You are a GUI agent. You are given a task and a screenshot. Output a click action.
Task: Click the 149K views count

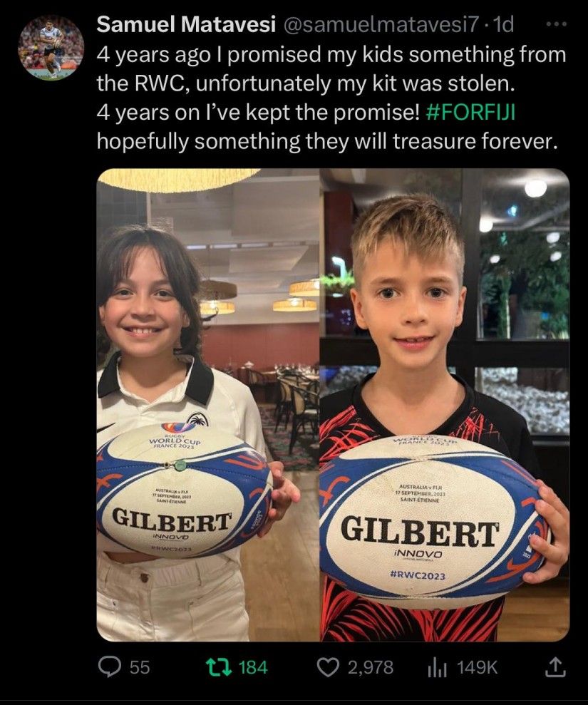pos(478,668)
